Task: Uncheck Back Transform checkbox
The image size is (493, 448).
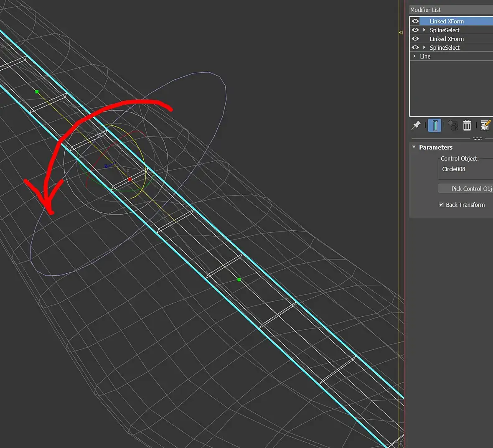Action: click(x=442, y=204)
